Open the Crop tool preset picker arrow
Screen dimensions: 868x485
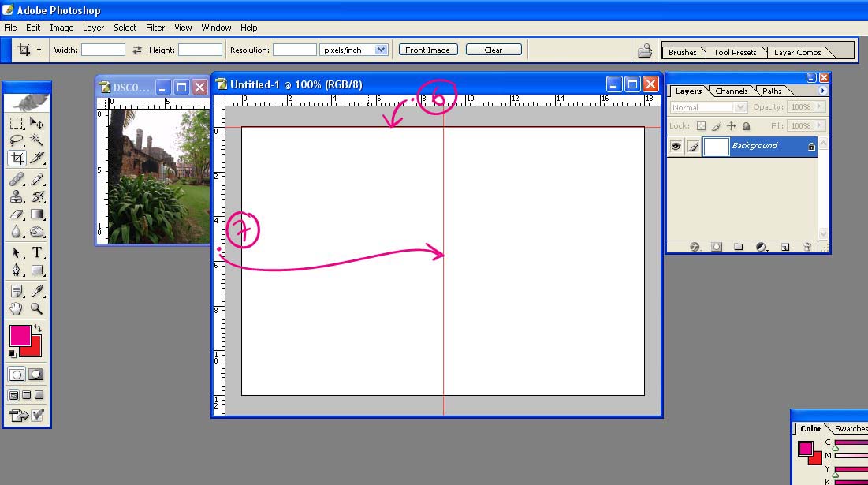(x=39, y=50)
